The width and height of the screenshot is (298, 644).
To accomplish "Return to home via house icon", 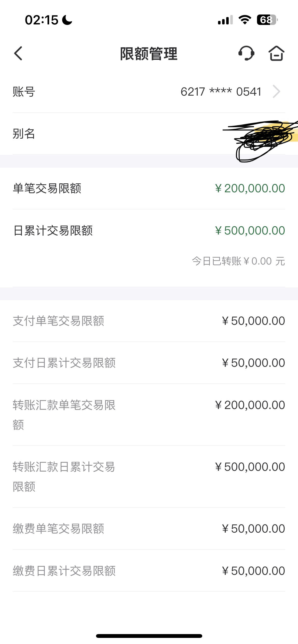I will [276, 53].
